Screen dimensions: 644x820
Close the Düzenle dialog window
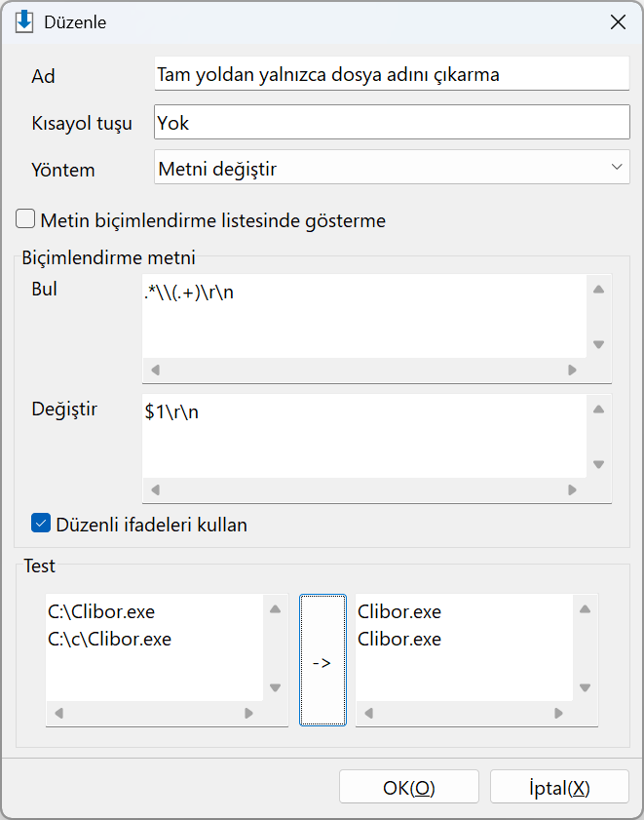[618, 22]
